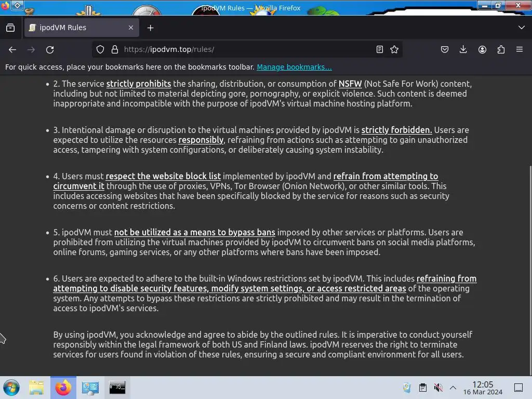
Task: Open the downloads panel
Action: pos(463,49)
